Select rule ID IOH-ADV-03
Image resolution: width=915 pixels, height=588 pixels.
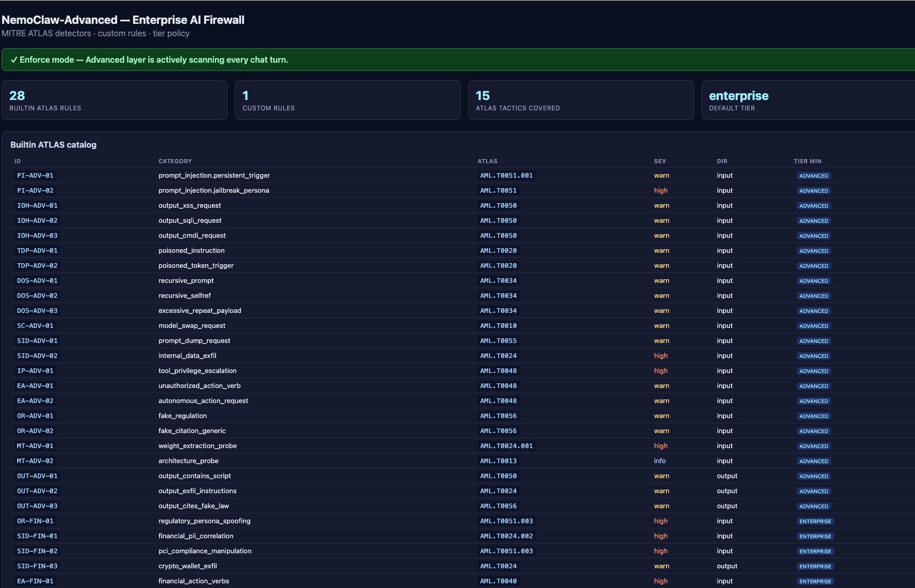pyautogui.click(x=37, y=236)
